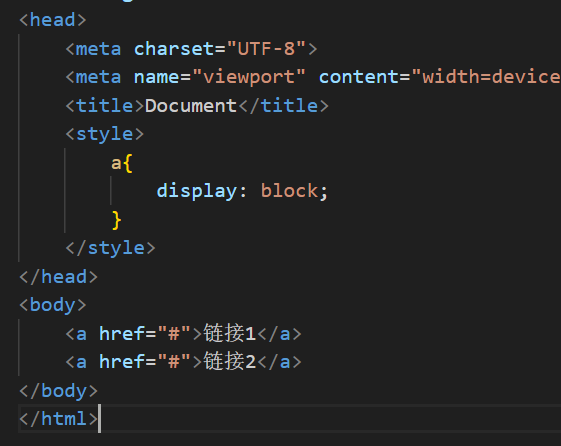561x446 pixels.
Task: Click the "viewport" attribute value
Action: [x=249, y=77]
